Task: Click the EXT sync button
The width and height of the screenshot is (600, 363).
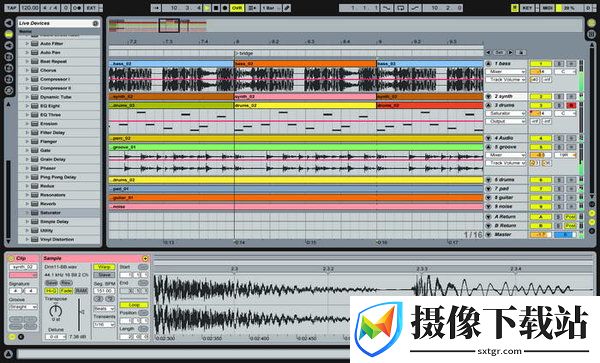Action: pyautogui.click(x=91, y=8)
